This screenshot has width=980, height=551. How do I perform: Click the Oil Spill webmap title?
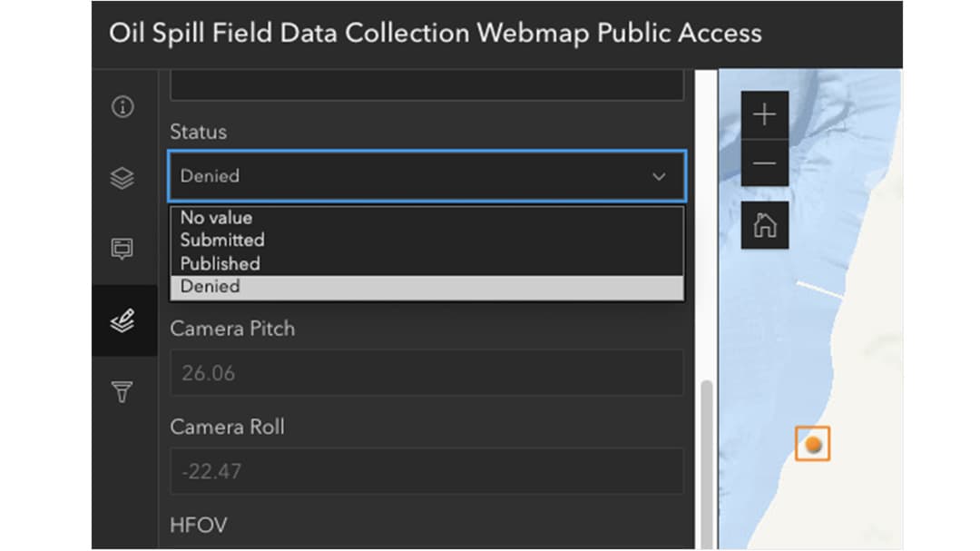(x=435, y=34)
